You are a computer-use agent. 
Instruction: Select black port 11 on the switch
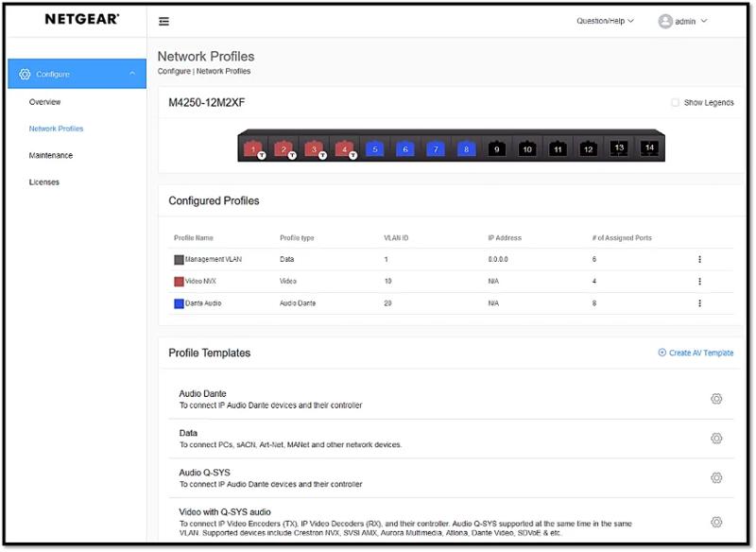558,149
